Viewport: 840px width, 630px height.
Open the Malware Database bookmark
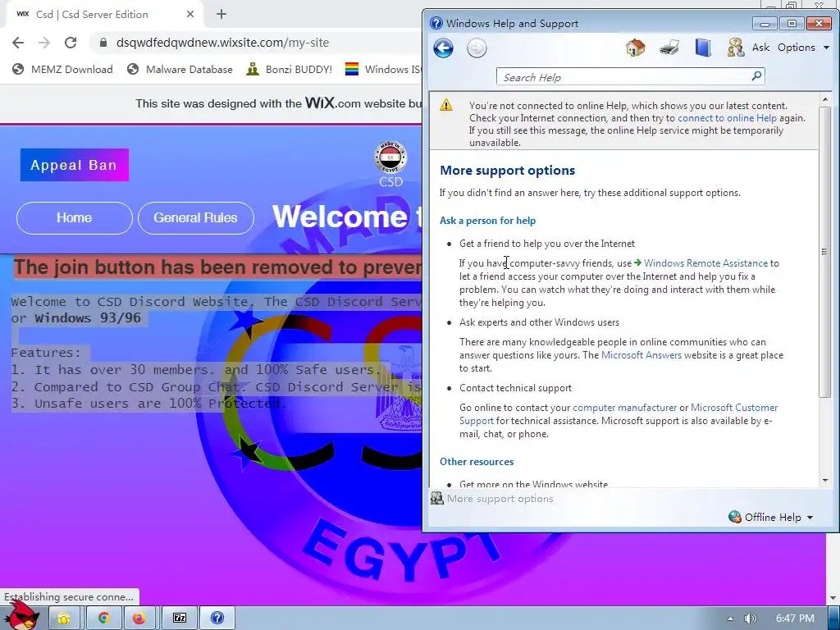(x=180, y=69)
